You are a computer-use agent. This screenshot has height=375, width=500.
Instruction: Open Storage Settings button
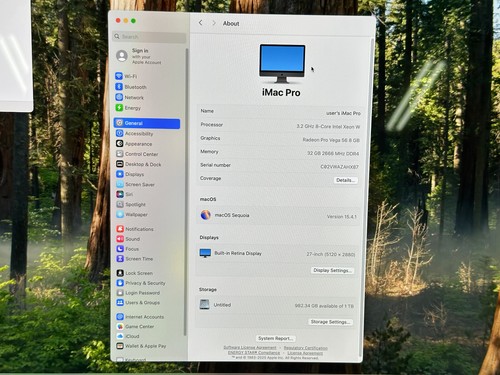pos(330,322)
